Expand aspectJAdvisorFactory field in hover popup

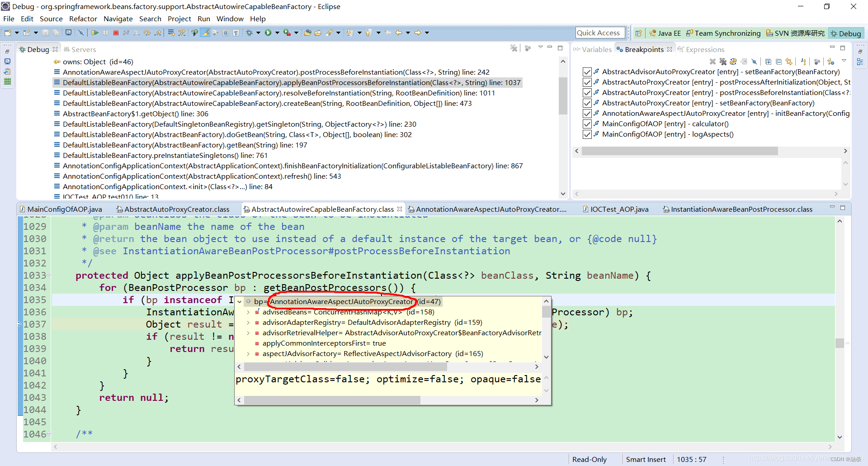click(x=248, y=354)
